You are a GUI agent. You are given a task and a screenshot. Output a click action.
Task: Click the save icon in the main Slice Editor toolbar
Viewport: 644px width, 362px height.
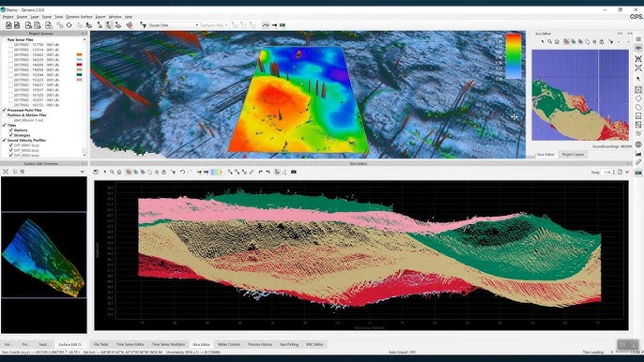tap(96, 172)
